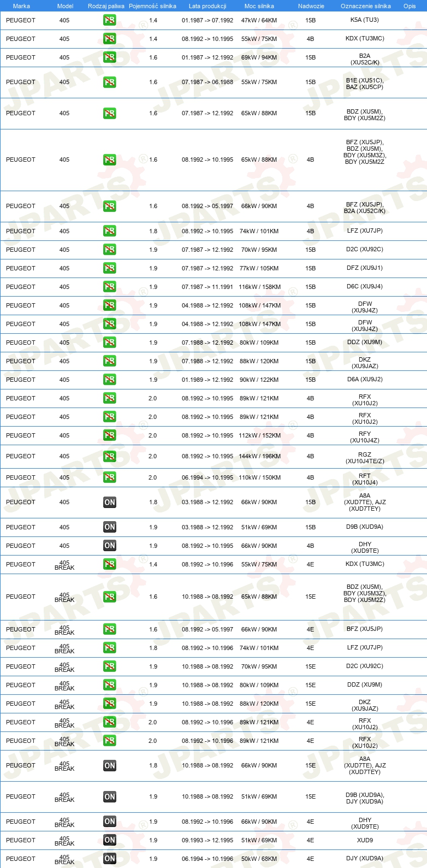The image size is (427, 868).
Task: Select the engine code RFT (XU10J4)
Action: [365, 479]
